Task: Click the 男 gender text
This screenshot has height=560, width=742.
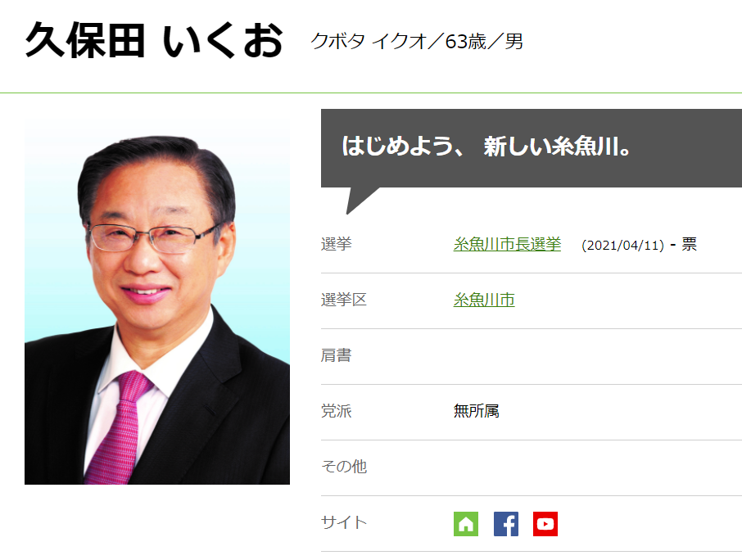Action: (514, 42)
